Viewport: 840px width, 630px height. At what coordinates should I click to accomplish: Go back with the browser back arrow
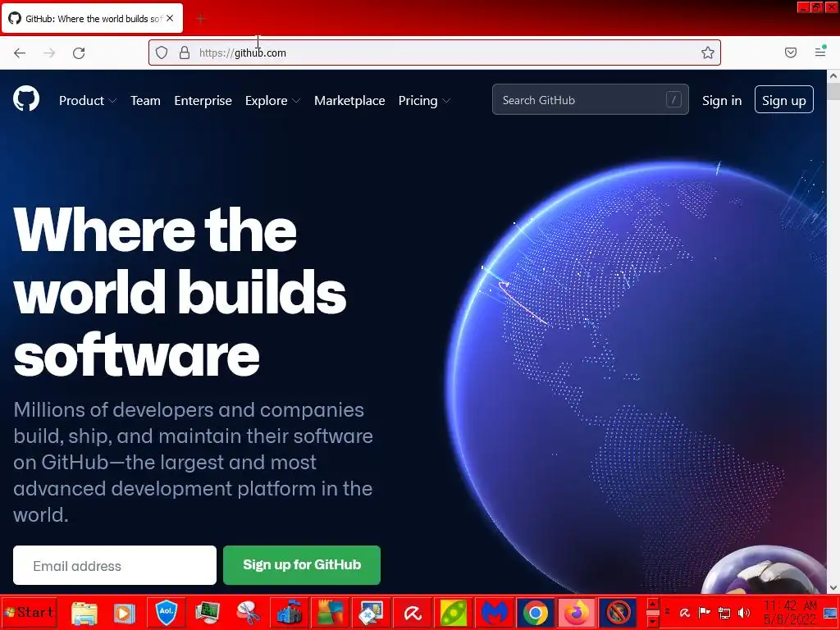tap(20, 52)
